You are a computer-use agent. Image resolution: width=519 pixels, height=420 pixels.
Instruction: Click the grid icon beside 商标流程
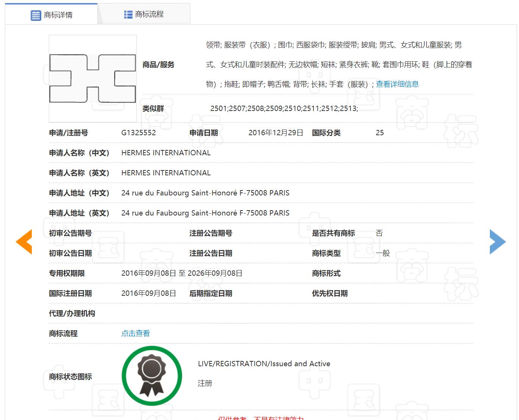coord(128,14)
